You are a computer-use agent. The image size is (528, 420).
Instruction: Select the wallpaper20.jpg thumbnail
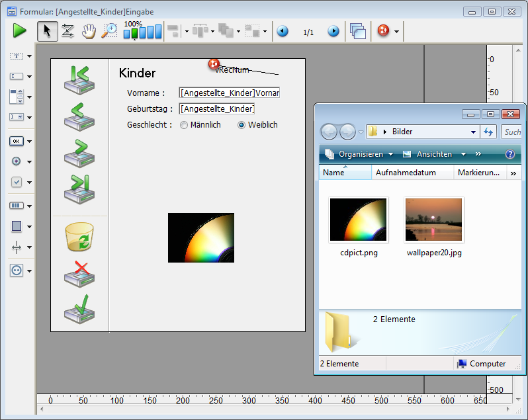[434, 220]
